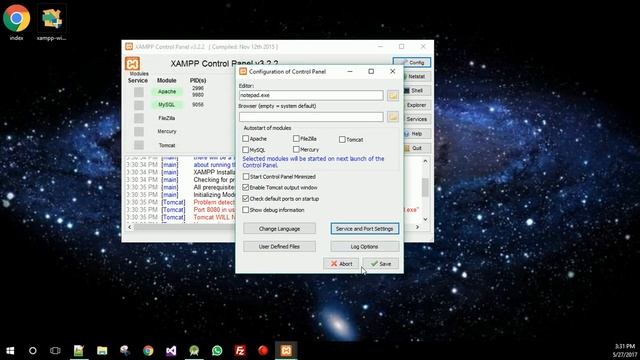Screen dimensions: 640x360
Task: Click Change Language button
Action: point(279,229)
